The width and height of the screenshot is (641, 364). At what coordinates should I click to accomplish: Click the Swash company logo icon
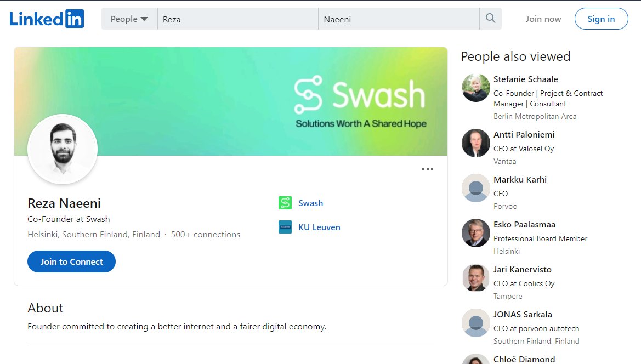pyautogui.click(x=285, y=203)
